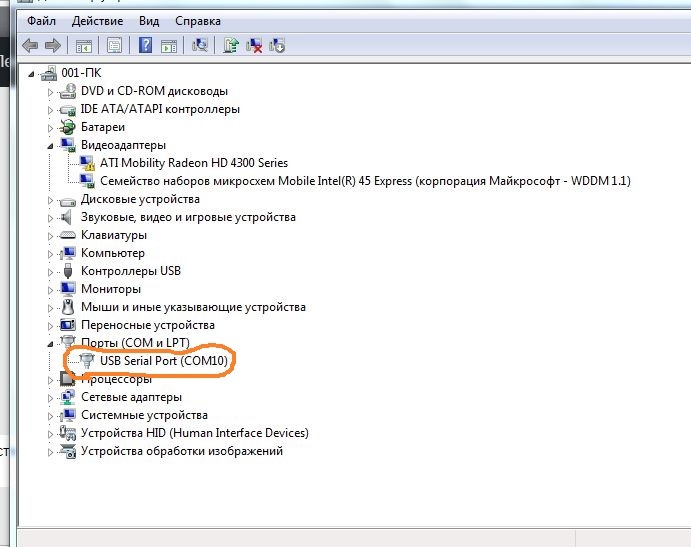Screen dimensions: 691x547
Task: Select Устройства HID (Human Interface Devices)
Action: coord(195,433)
